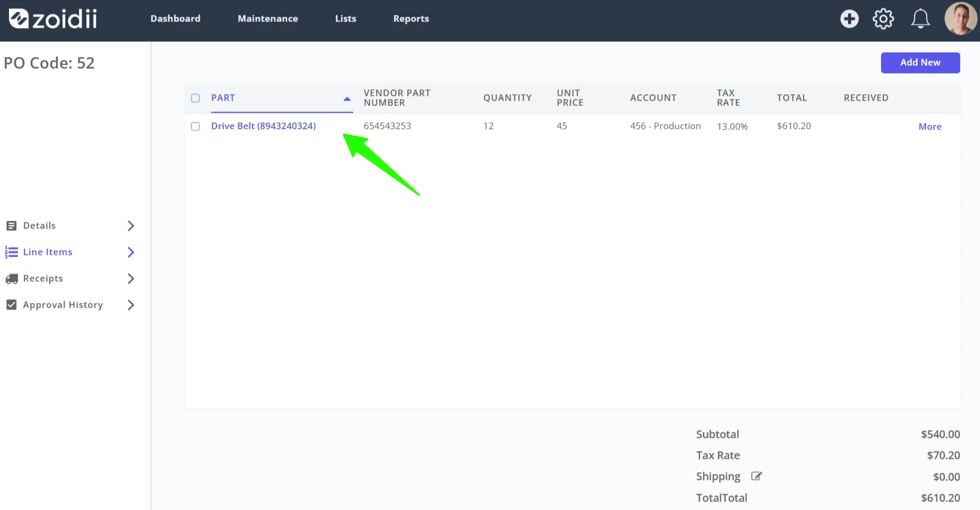Select vendor part number 654543253
This screenshot has height=510, width=980.
tap(387, 126)
